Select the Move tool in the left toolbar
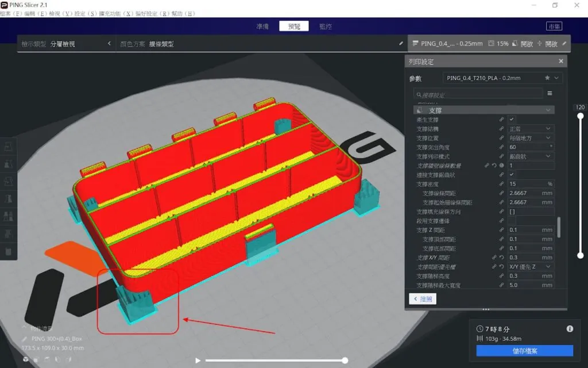This screenshot has height=368, width=588. [8, 147]
